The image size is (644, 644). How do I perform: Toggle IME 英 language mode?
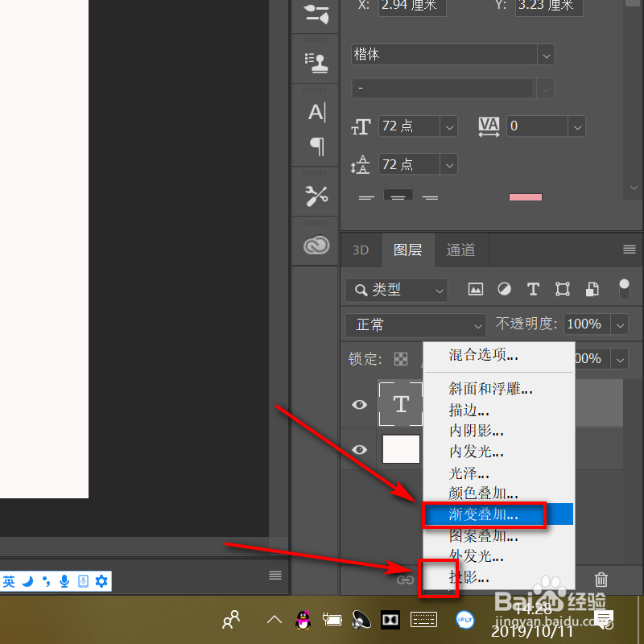tap(9, 580)
